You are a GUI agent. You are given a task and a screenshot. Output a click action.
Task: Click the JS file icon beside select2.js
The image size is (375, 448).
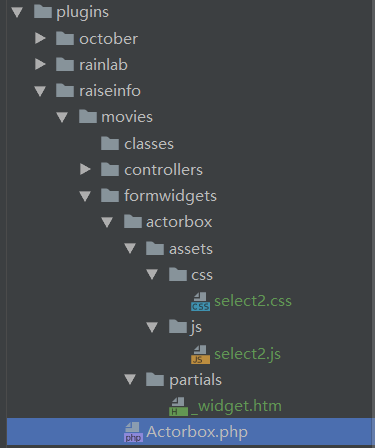point(200,354)
